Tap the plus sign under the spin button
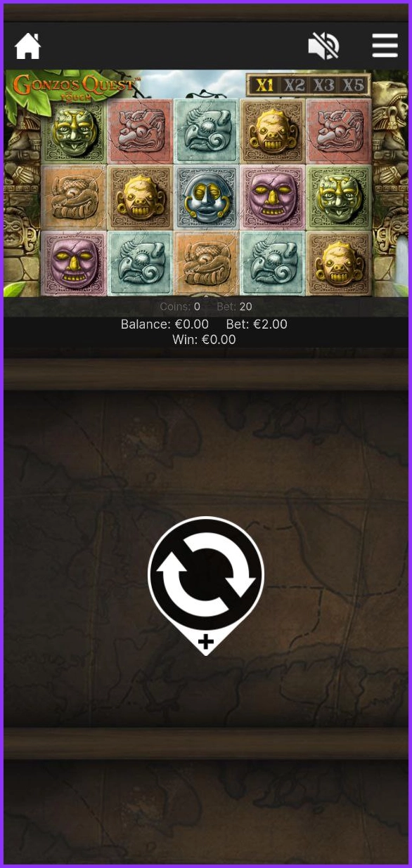Image resolution: width=412 pixels, height=868 pixels. tap(205, 642)
